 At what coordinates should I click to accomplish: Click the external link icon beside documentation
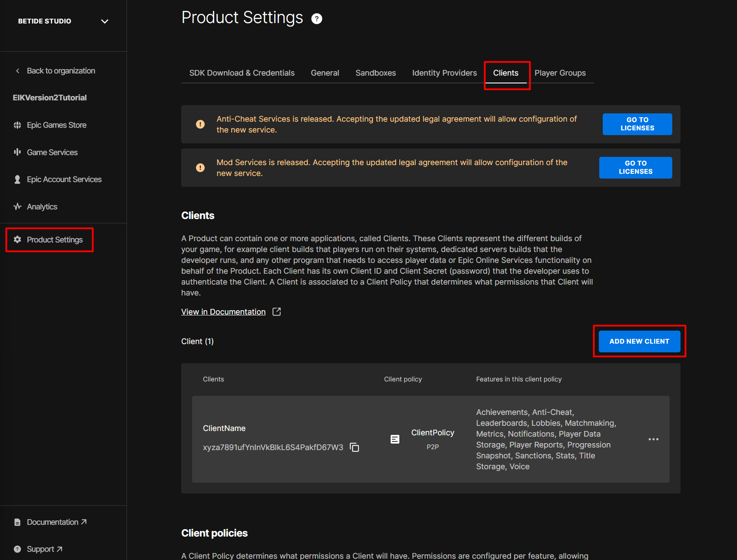276,311
